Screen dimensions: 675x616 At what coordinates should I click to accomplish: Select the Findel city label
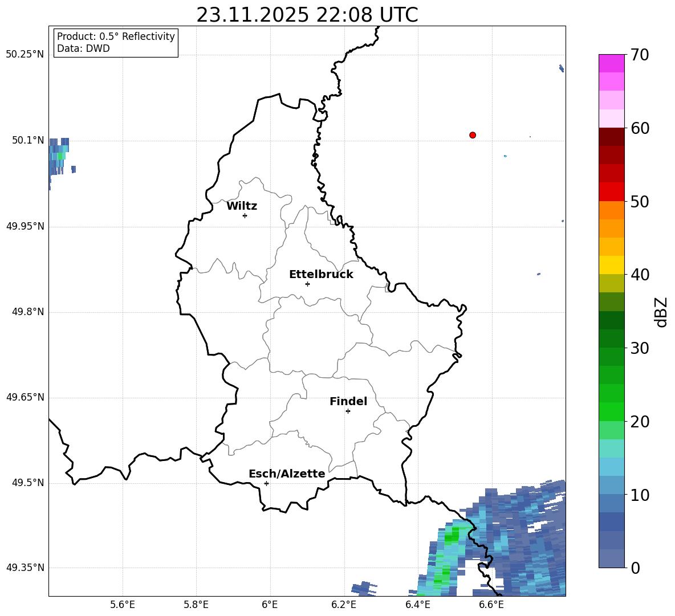coord(348,401)
